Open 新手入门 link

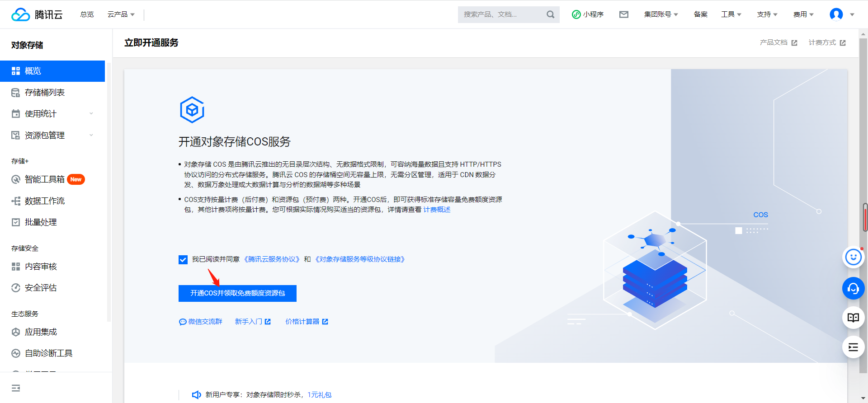(253, 322)
